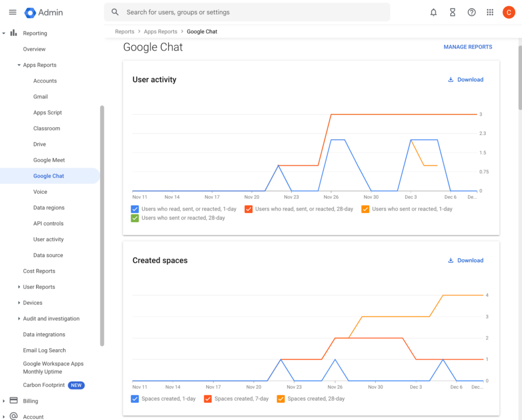Select Gmail in the sidebar
The width and height of the screenshot is (522, 420).
pyautogui.click(x=40, y=96)
